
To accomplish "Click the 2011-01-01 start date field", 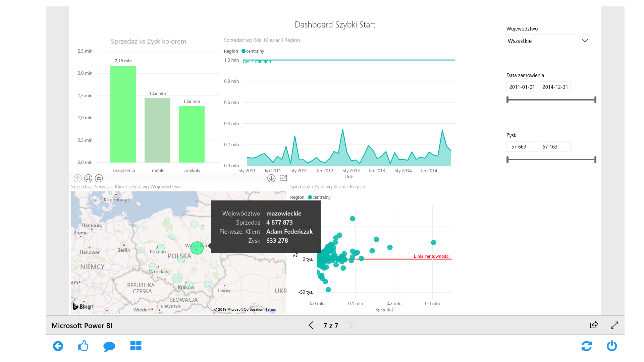I will coord(522,87).
